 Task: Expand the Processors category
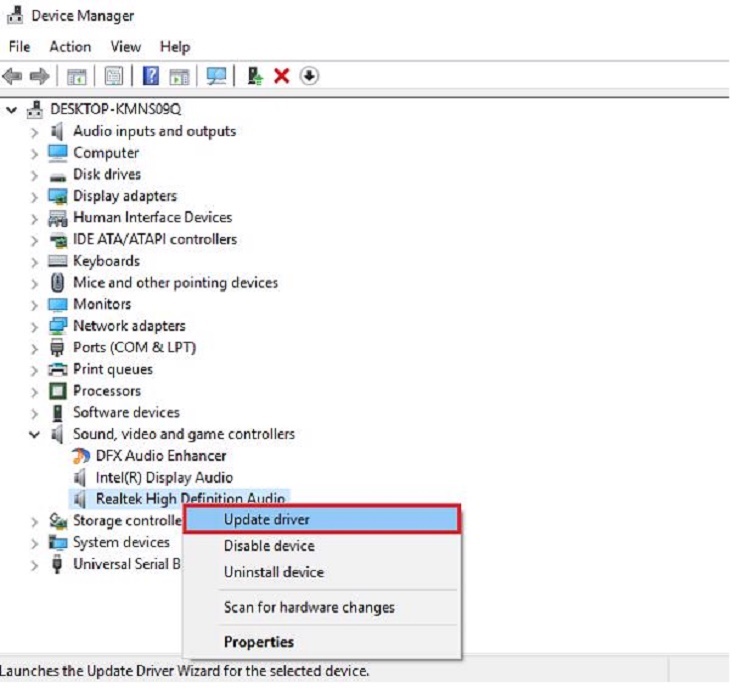[x=34, y=392]
